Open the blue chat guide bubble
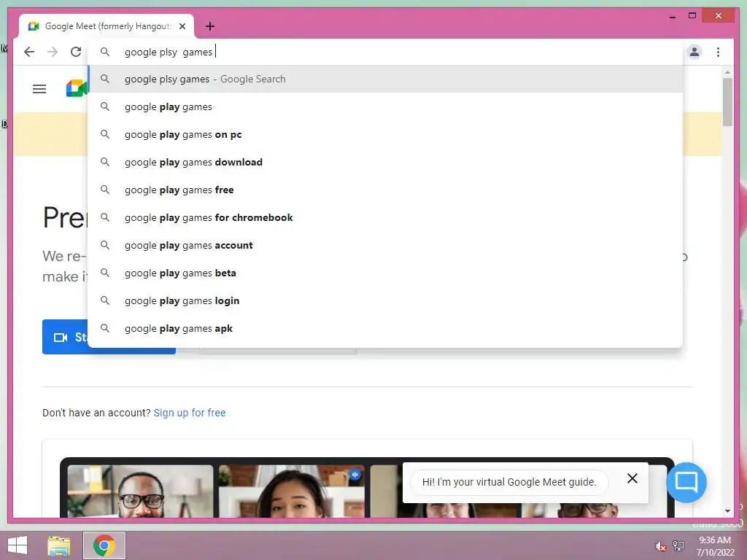This screenshot has width=747, height=560. pyautogui.click(x=686, y=483)
